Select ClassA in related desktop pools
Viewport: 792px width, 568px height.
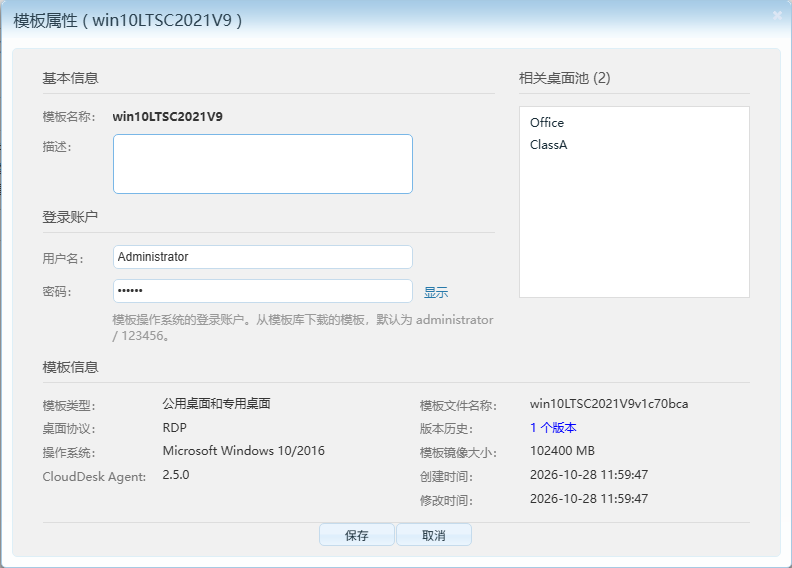pos(549,145)
